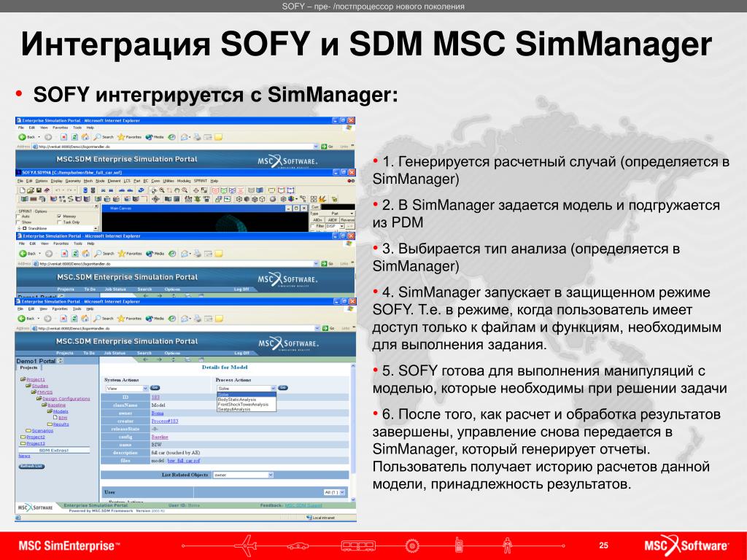Expand the StandAlone tree node in SOFY
Screen dimensions: 747x560
[19, 228]
